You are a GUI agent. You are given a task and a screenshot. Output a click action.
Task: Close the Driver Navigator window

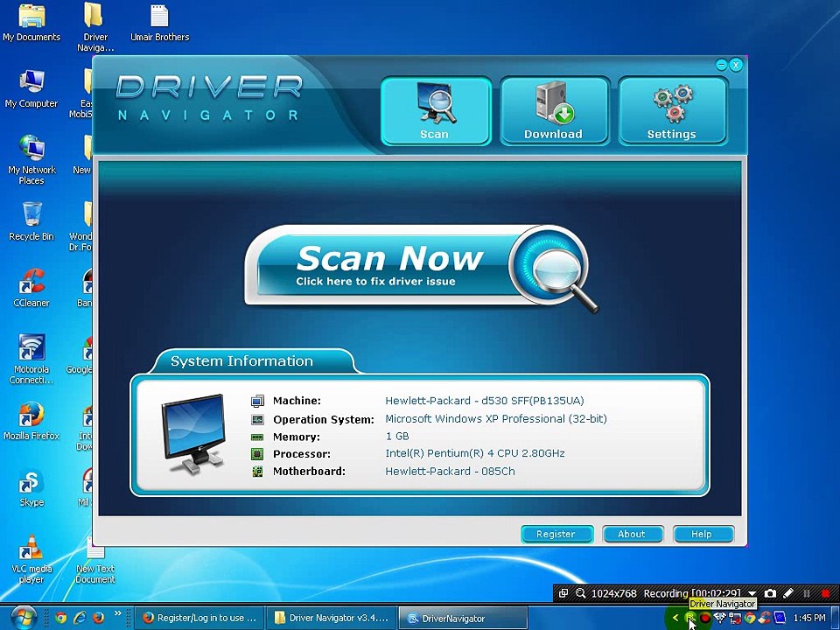coord(736,66)
